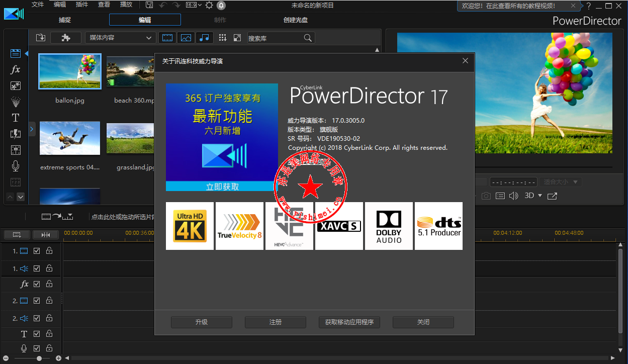Click the import media folder icon

(x=41, y=38)
